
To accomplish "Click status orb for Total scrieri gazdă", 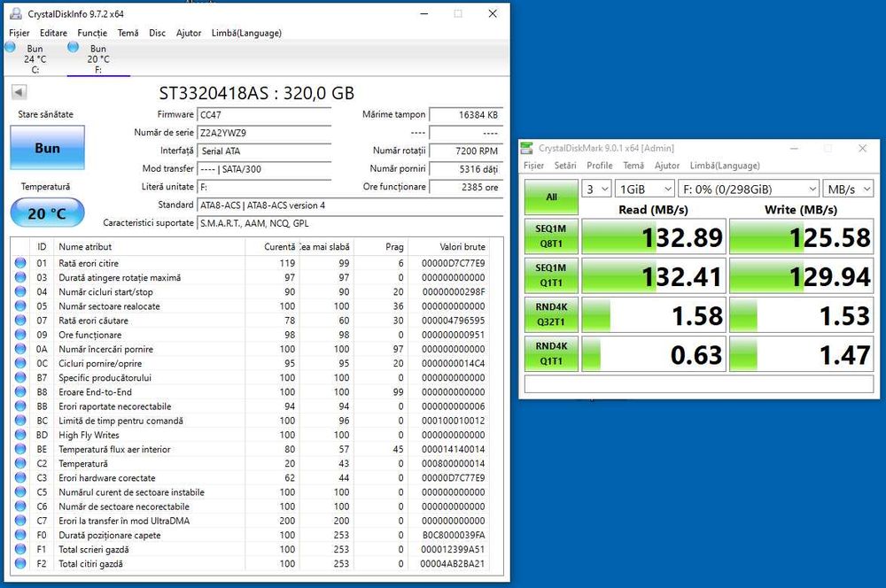I will pos(20,549).
